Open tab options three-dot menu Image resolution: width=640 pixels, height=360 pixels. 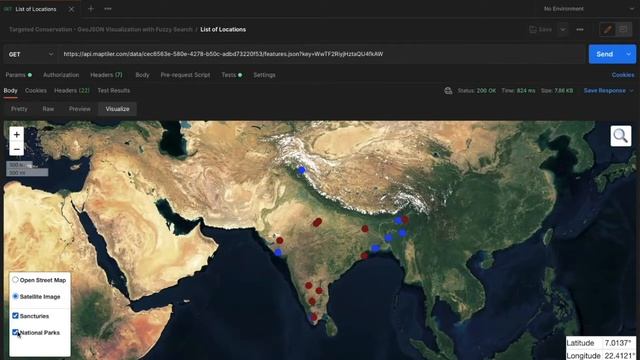click(x=108, y=9)
